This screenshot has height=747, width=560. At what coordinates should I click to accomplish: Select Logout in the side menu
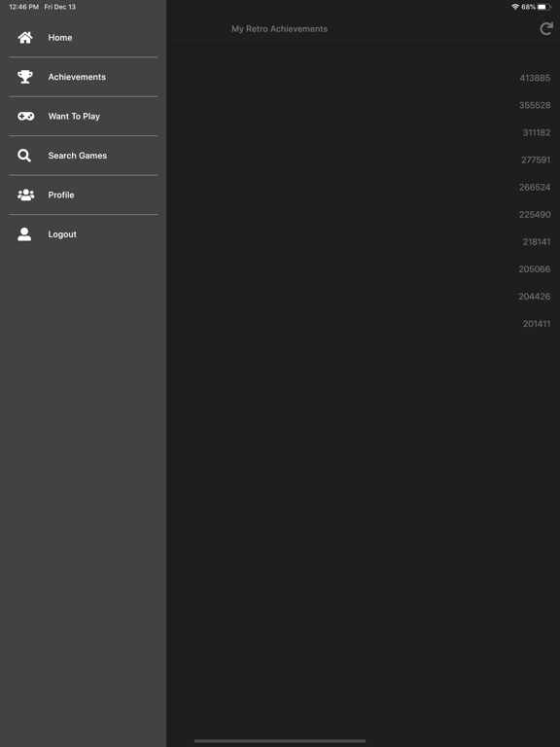click(83, 233)
